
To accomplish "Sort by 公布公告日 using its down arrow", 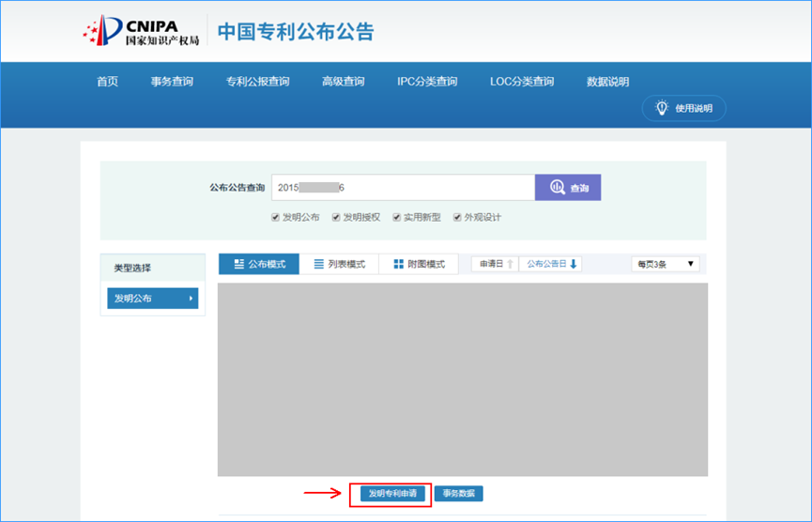I will point(574,264).
